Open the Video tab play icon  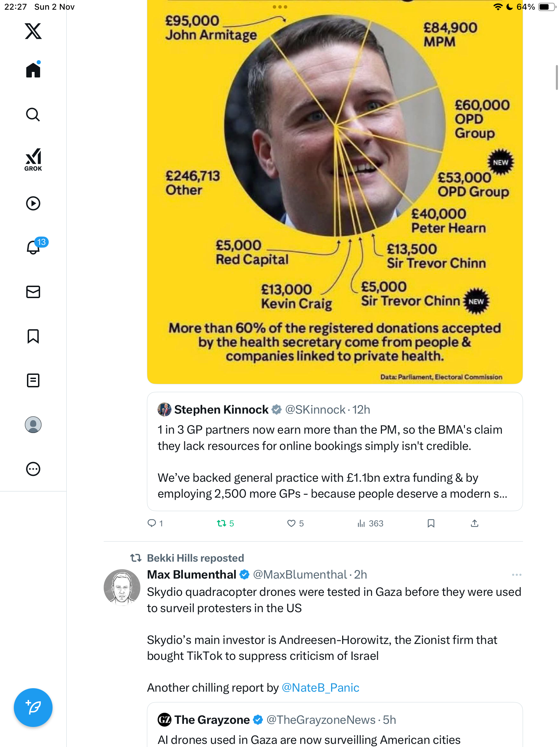[x=33, y=203]
